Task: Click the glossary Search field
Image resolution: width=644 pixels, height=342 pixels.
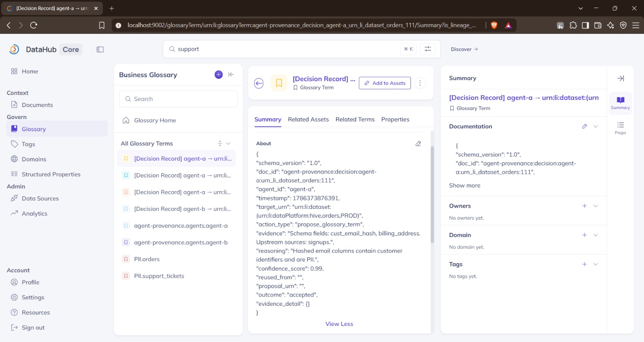Action: [x=178, y=99]
